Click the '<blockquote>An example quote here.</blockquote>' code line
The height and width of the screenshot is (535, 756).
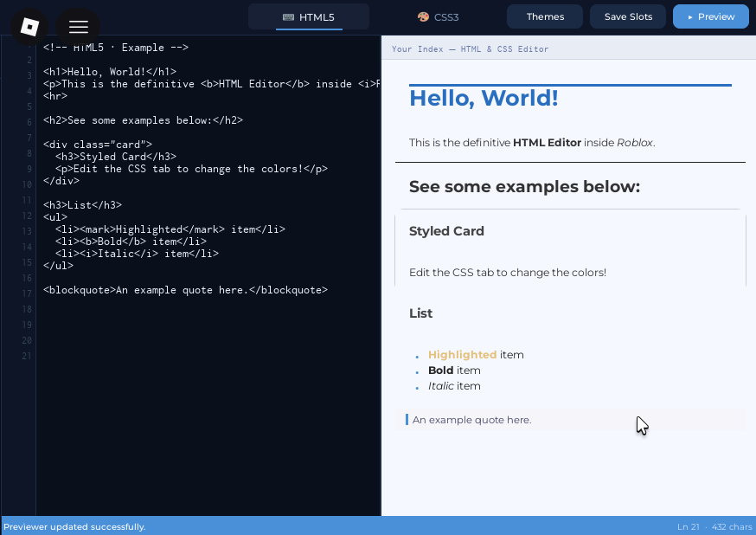186,290
